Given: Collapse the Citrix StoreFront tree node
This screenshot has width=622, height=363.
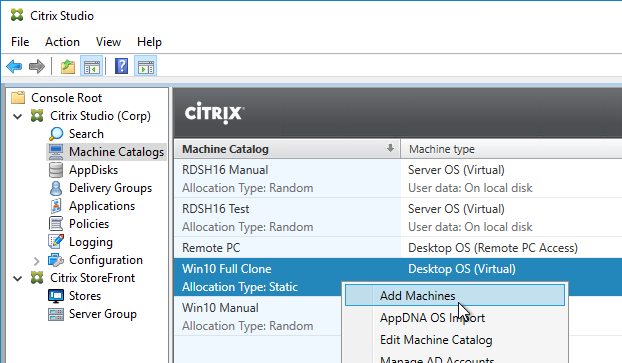Looking at the screenshot, I should click(18, 278).
